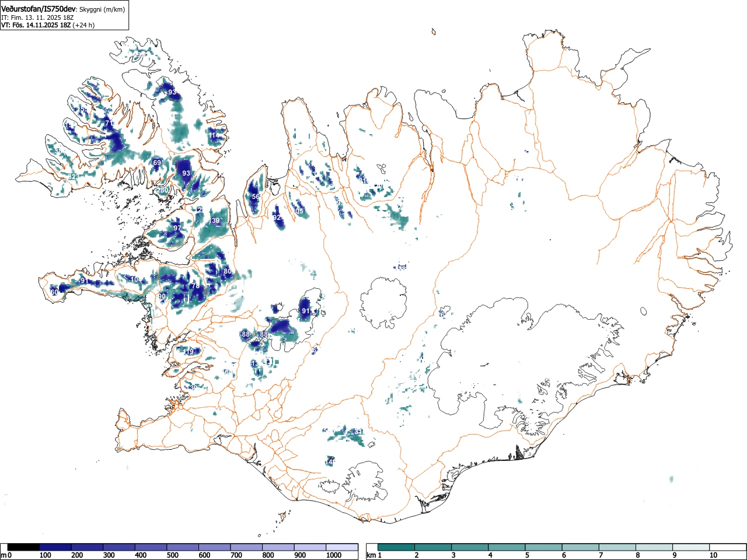This screenshot has width=747, height=560.
Task: Select the 500–600 m legend swatch
Action: 183,547
